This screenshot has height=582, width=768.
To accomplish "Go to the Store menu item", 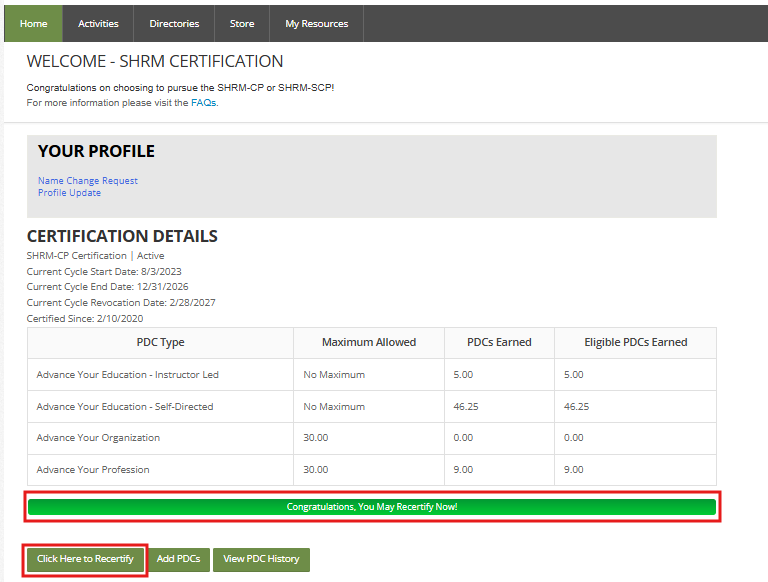I will pyautogui.click(x=242, y=24).
